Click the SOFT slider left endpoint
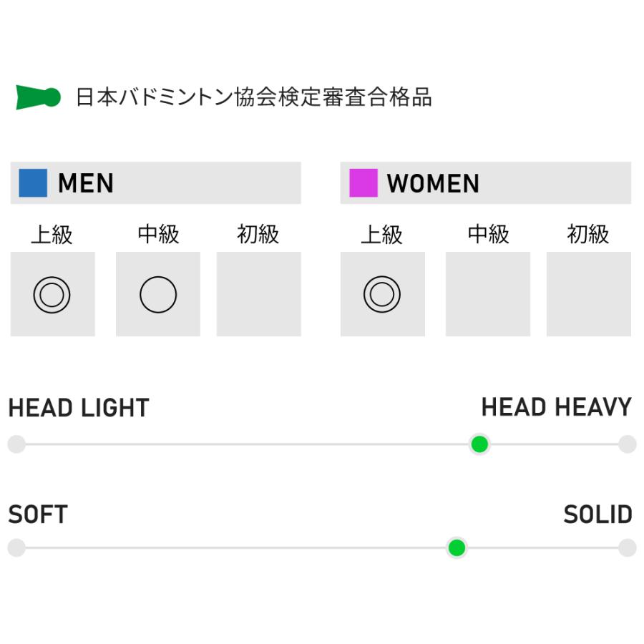The width and height of the screenshot is (644, 644). coord(16,549)
